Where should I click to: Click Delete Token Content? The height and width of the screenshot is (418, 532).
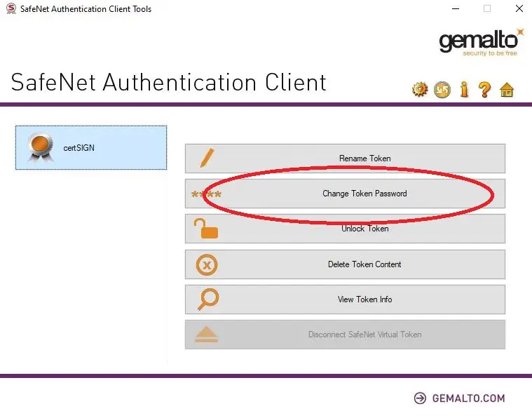click(345, 264)
